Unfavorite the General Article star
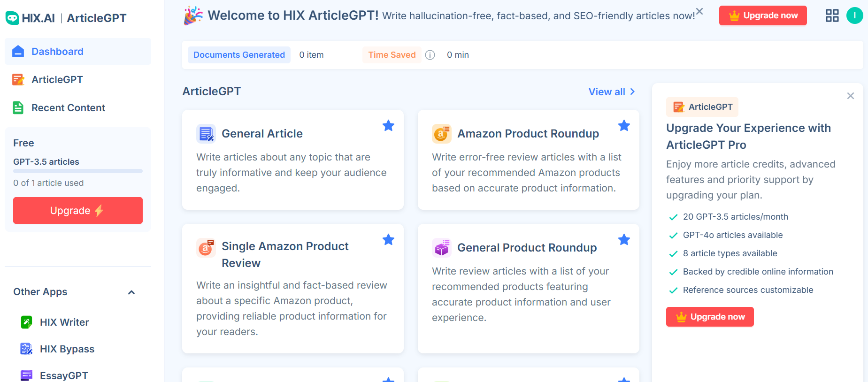 [388, 126]
